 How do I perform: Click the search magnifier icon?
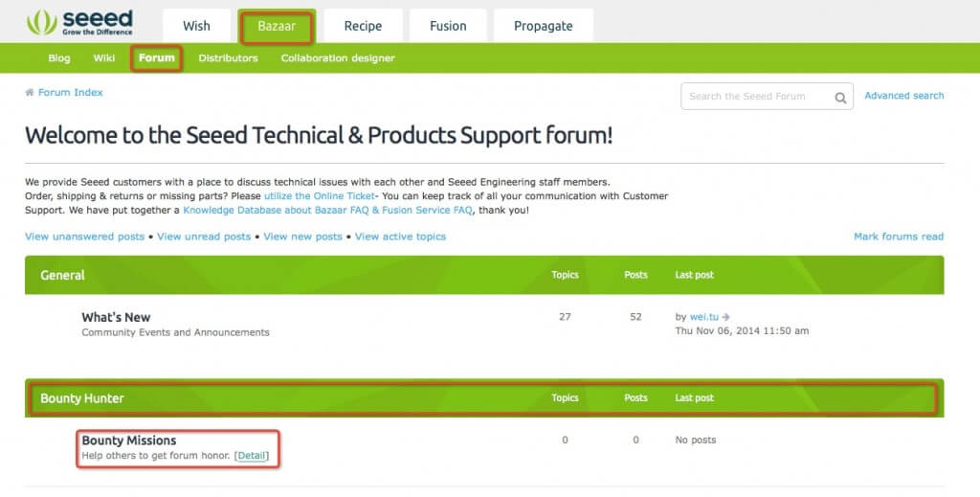[x=839, y=97]
